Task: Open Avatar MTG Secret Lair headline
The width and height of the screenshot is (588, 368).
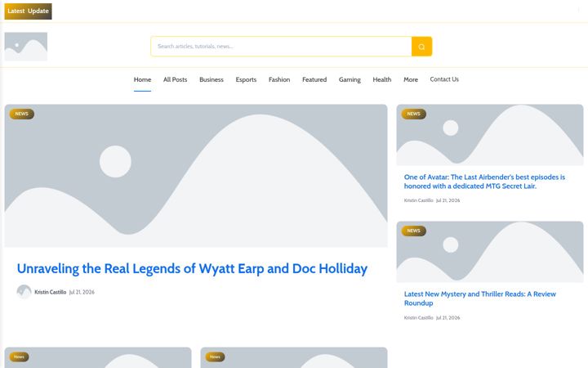Action: (x=484, y=182)
